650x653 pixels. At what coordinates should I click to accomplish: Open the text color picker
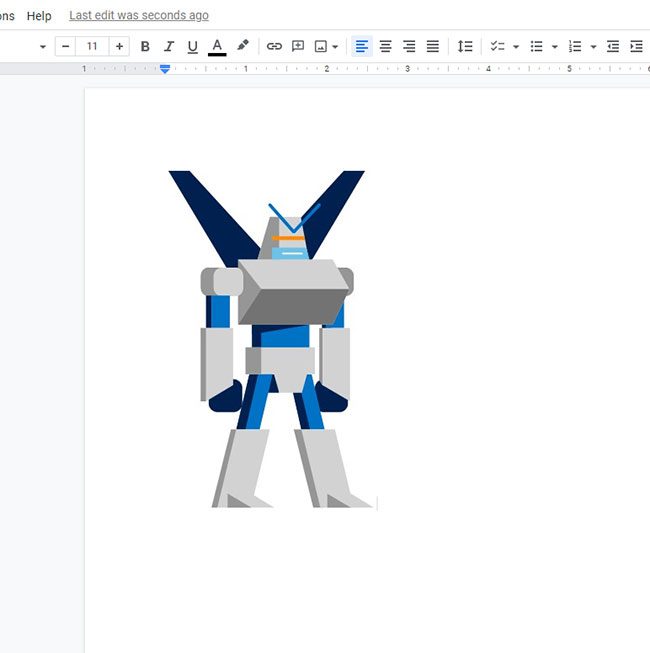[x=217, y=47]
